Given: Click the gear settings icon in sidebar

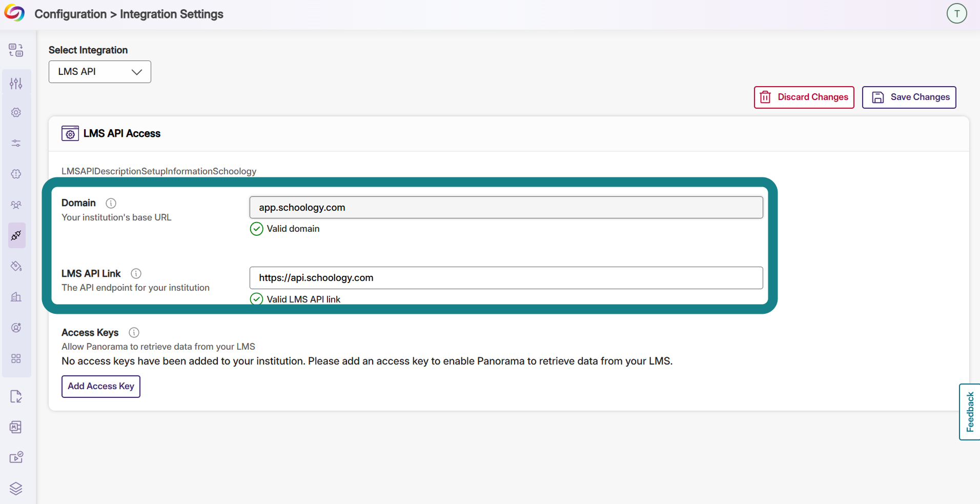Looking at the screenshot, I should pos(16,112).
